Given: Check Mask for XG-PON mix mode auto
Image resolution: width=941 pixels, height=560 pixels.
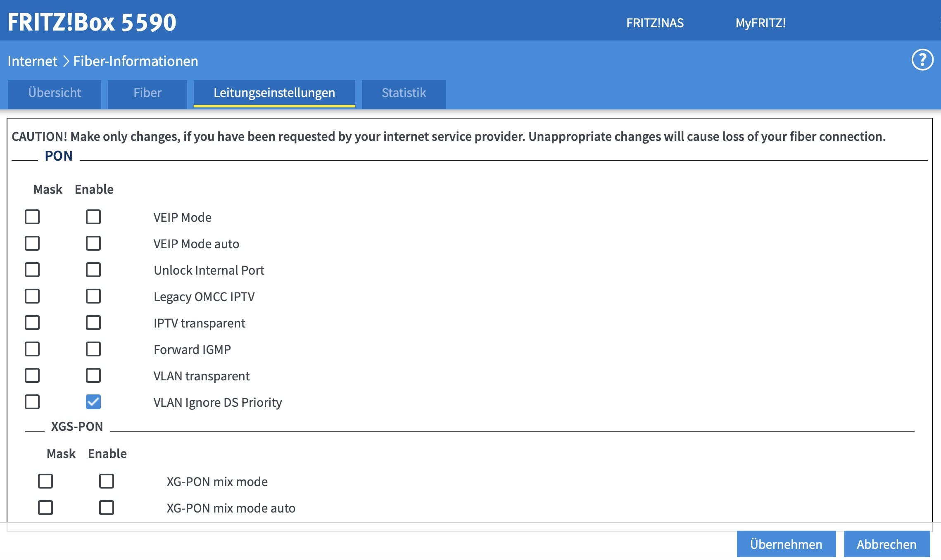Looking at the screenshot, I should [45, 508].
